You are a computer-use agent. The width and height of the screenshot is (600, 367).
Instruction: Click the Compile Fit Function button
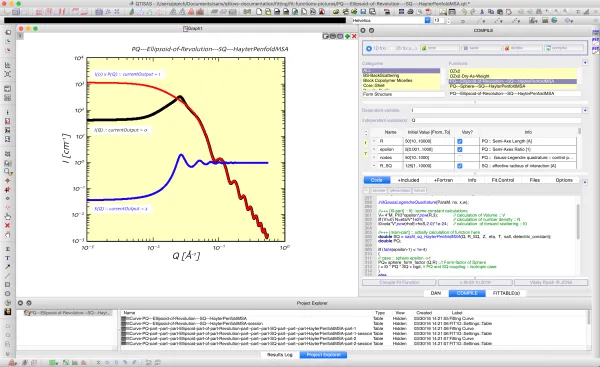click(399, 282)
